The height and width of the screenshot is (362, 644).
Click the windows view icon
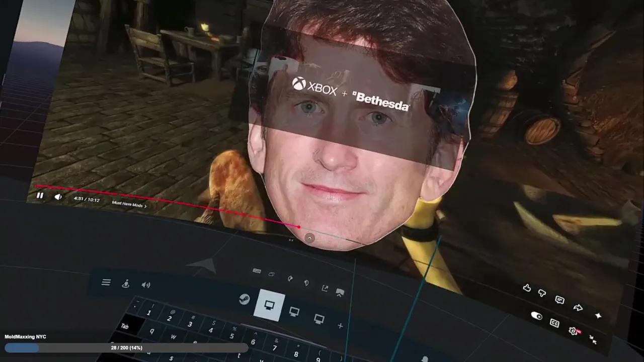coord(272,275)
